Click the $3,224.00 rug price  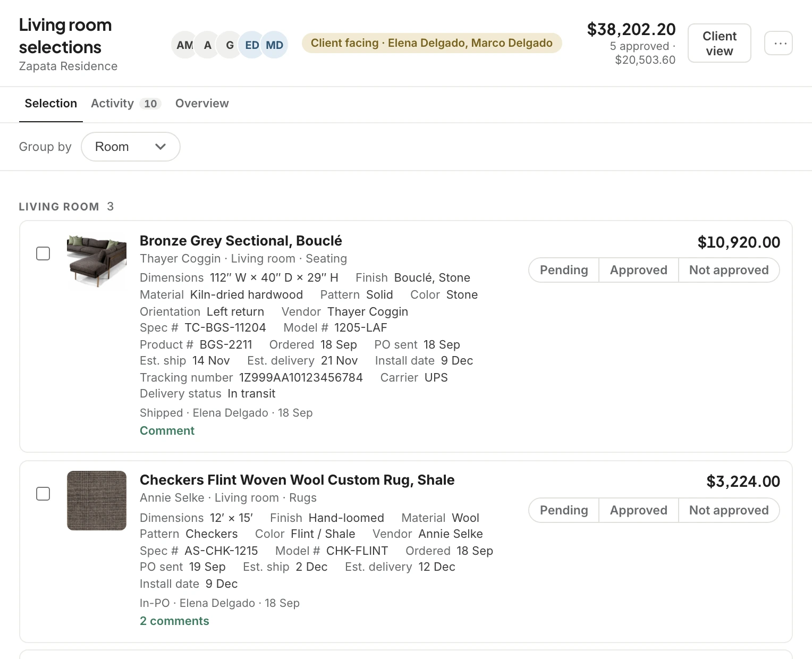coord(743,481)
